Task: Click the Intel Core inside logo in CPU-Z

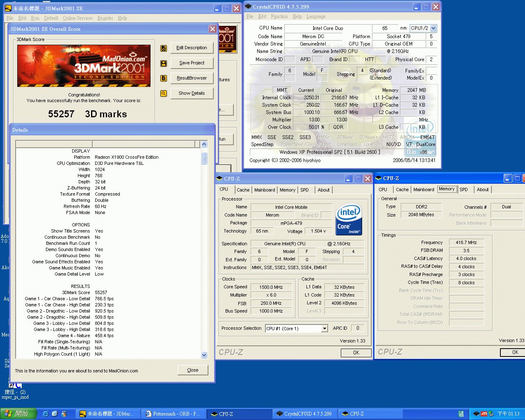Action: click(x=349, y=219)
